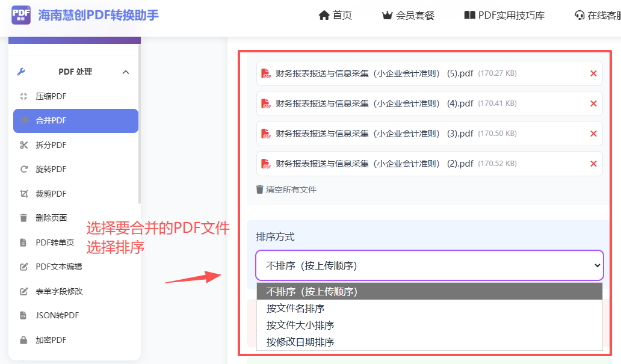The image size is (621, 364).
Task: Go to 首页 in top navigation
Action: pos(335,16)
